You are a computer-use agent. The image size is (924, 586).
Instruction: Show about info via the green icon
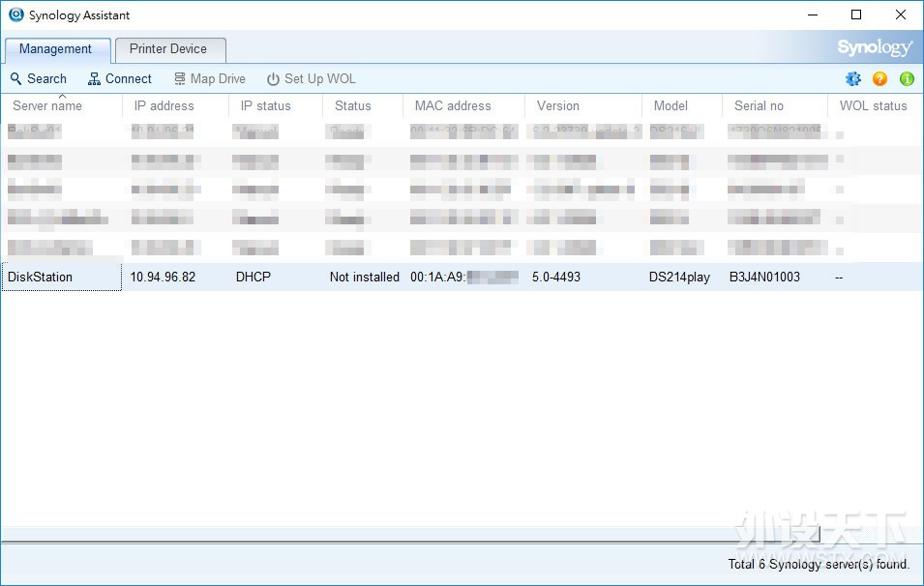click(x=907, y=79)
